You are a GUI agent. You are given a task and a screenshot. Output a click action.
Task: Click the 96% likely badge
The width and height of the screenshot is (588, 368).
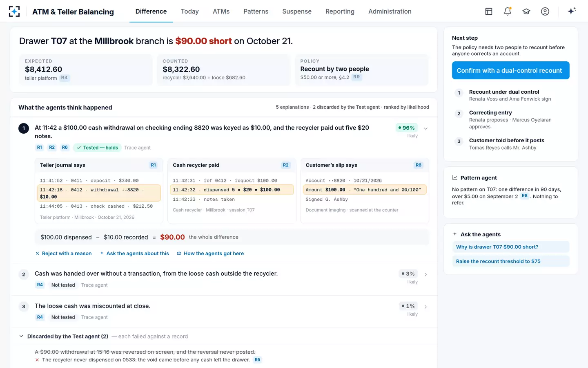407,128
